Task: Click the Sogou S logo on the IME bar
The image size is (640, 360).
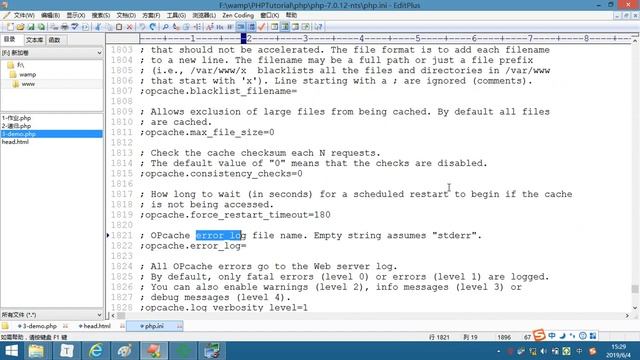Action: click(x=539, y=336)
